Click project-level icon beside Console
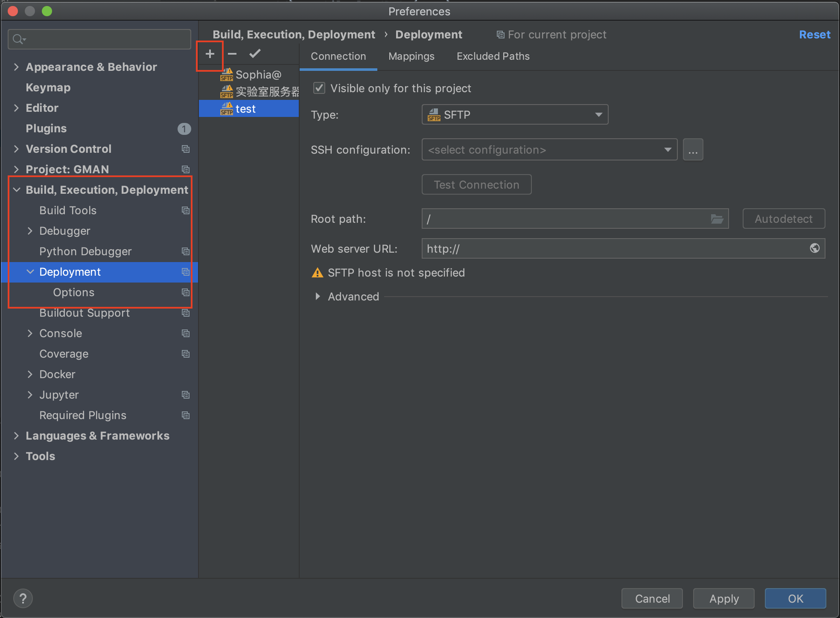840x618 pixels. tap(186, 333)
